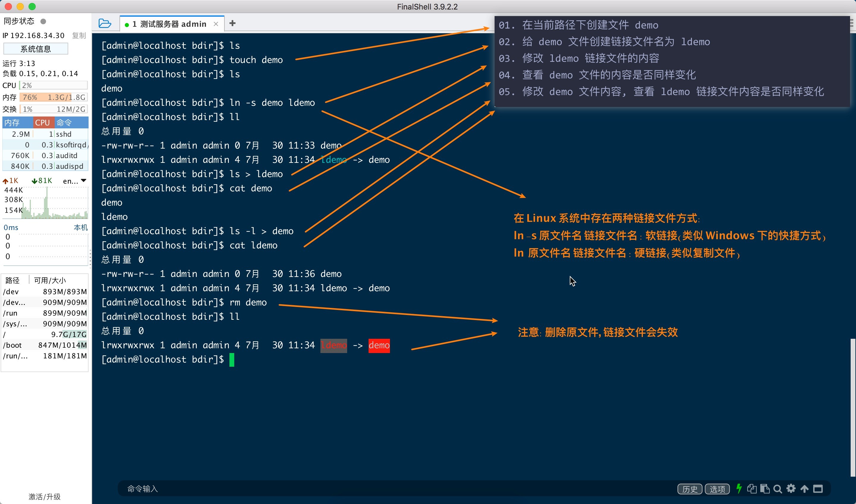Click the copy icon in command bar
856x504 pixels.
pos(752,488)
